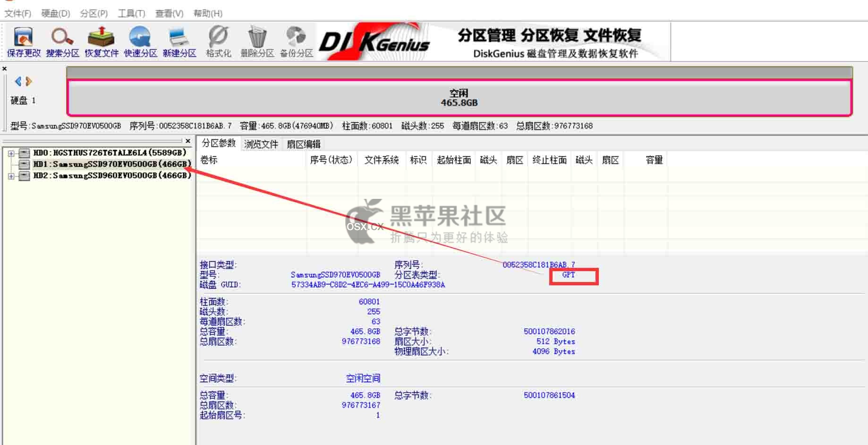The image size is (868, 445).
Task: Open the Tools (工具) menu
Action: [131, 13]
